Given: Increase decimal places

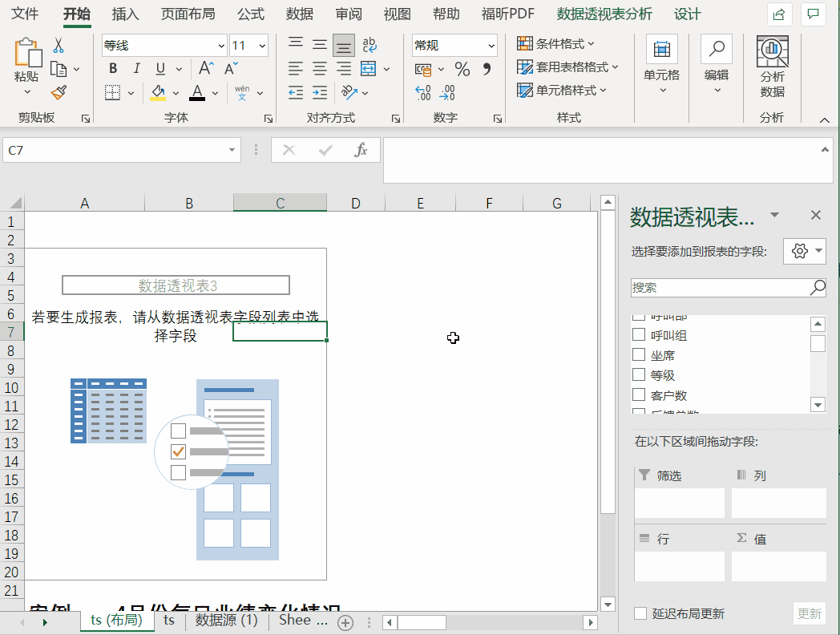Looking at the screenshot, I should [x=422, y=93].
